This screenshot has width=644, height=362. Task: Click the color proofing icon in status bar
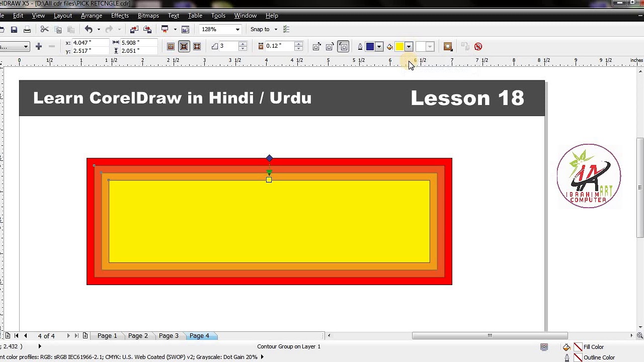point(544,347)
